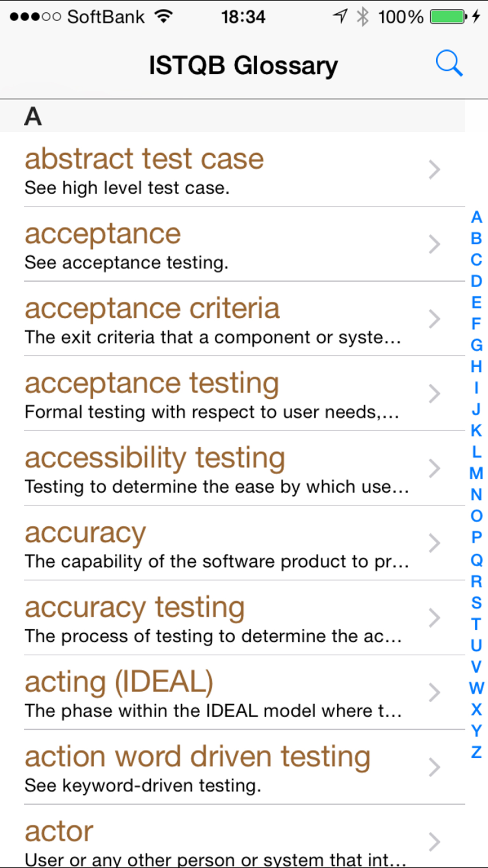The width and height of the screenshot is (488, 868).
Task: Jump to letter M in index
Action: tap(476, 473)
